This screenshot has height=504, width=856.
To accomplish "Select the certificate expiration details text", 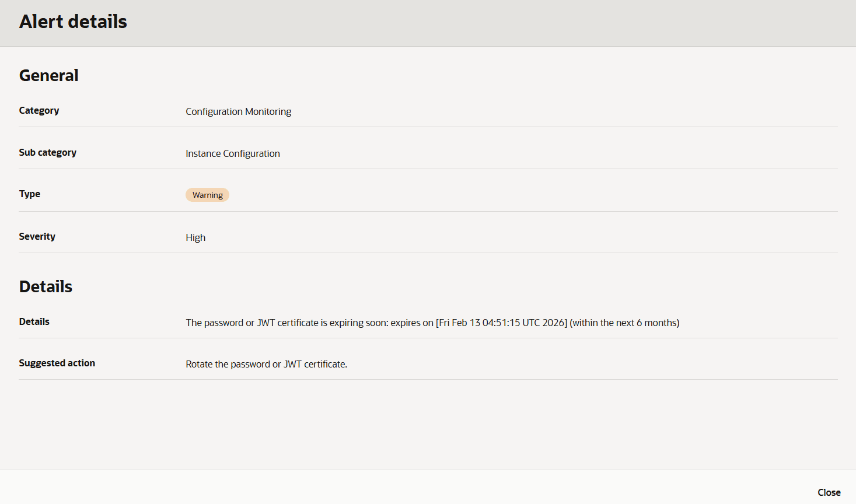I will [x=432, y=323].
